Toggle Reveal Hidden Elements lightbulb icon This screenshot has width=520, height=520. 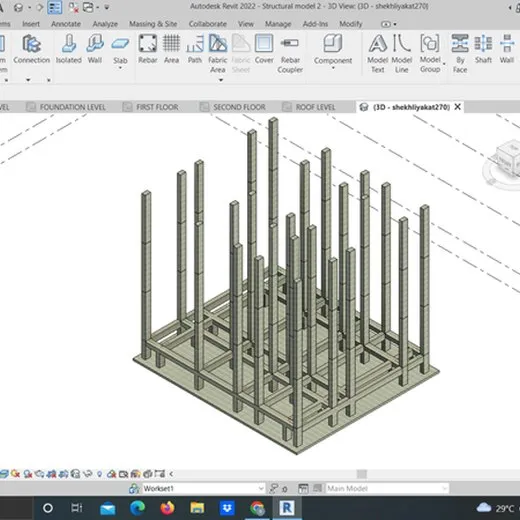coord(99,474)
